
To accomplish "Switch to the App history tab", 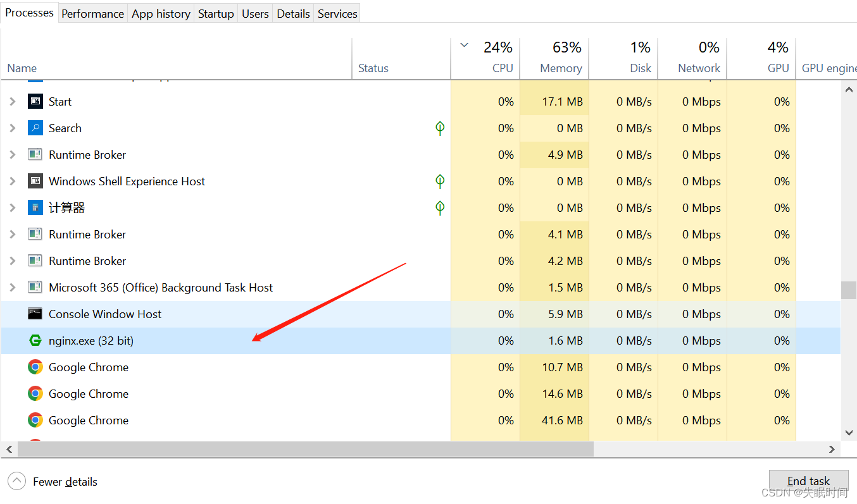I will coord(161,13).
